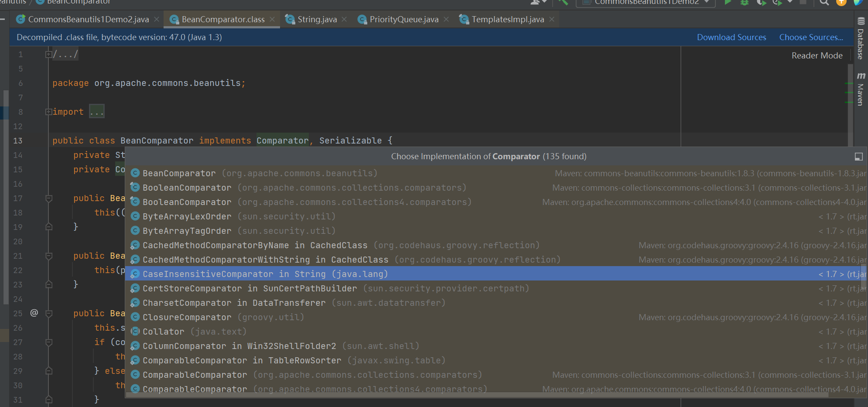
Task: Select CachedMethodComparatorWithString in CachedClass
Action: pyautogui.click(x=496, y=260)
